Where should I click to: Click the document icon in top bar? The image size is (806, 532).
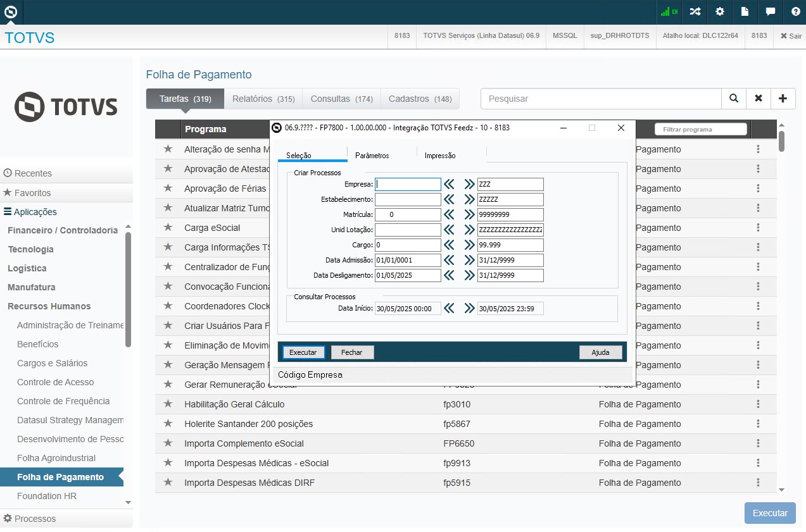coord(745,11)
